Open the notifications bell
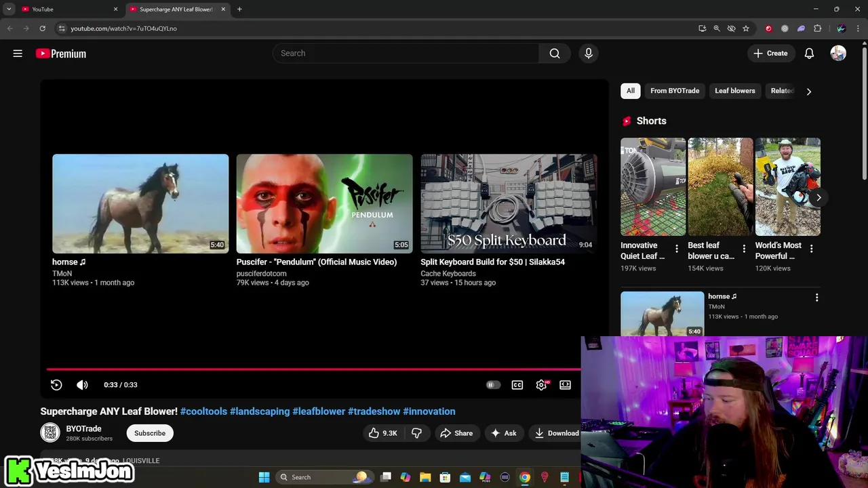 tap(809, 54)
